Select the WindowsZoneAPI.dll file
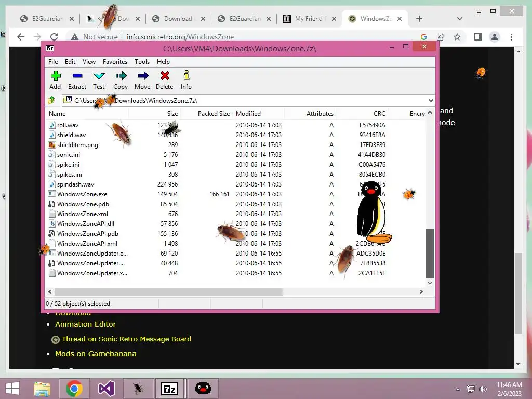Viewport: 532px width, 399px height. [x=86, y=223]
